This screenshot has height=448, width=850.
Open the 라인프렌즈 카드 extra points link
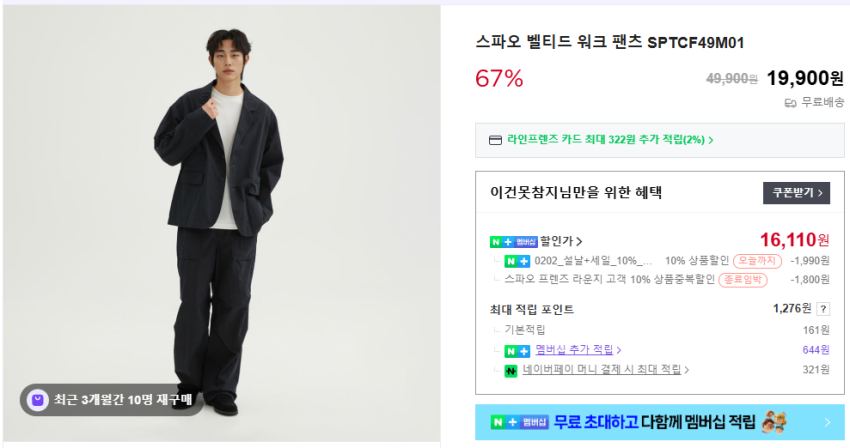coord(610,140)
